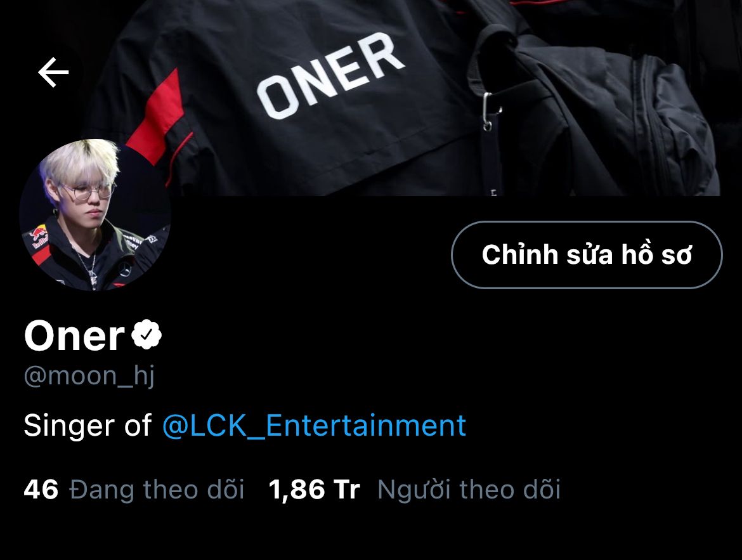Image resolution: width=742 pixels, height=560 pixels.
Task: Select the display name Oner
Action: (74, 335)
